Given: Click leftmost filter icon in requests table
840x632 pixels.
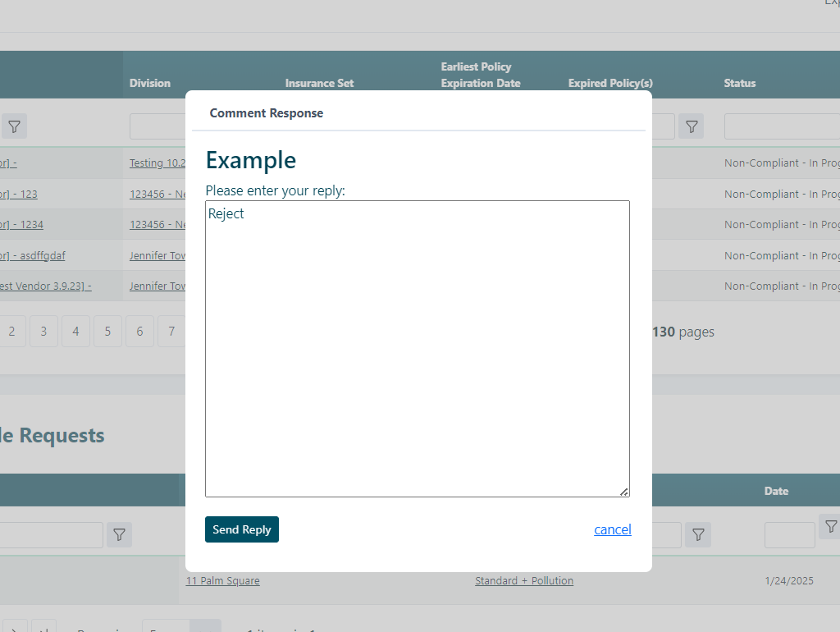Looking at the screenshot, I should coord(120,535).
